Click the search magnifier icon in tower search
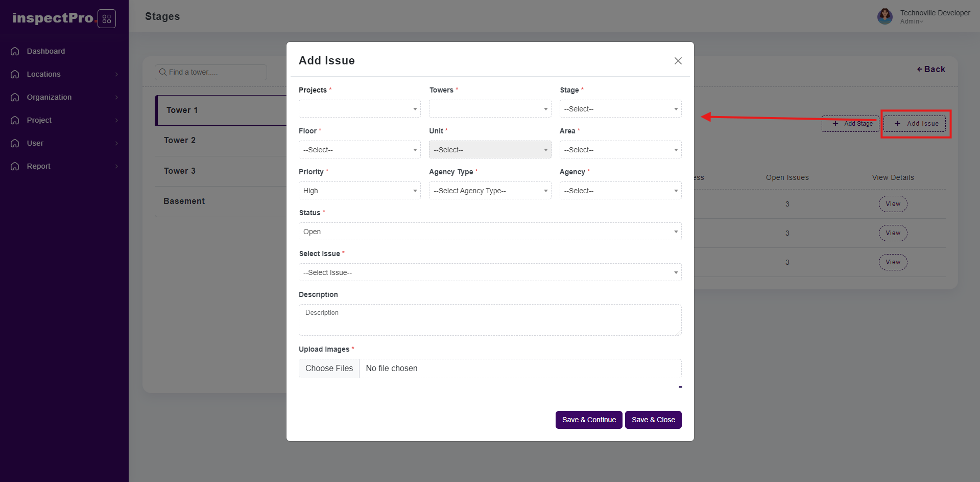 (163, 72)
